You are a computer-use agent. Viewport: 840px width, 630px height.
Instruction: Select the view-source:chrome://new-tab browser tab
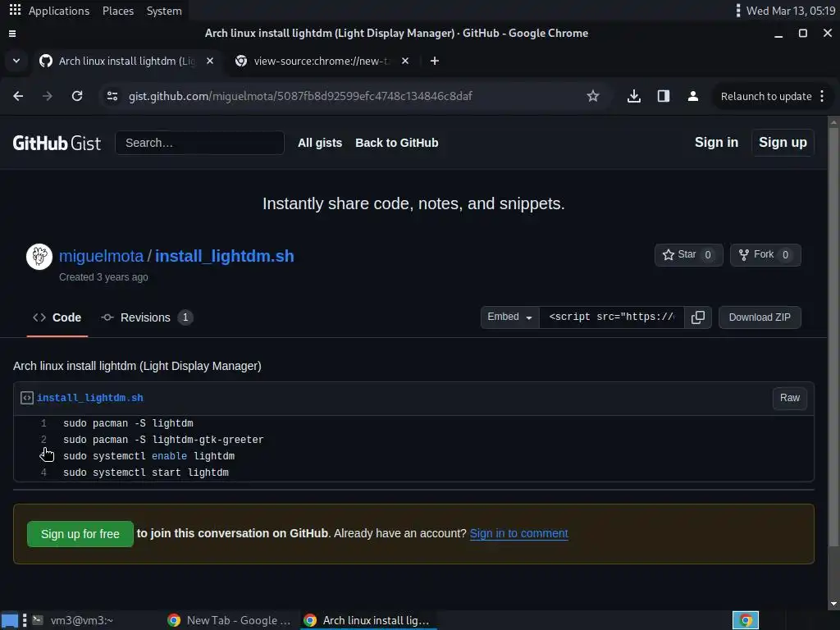[x=323, y=61]
